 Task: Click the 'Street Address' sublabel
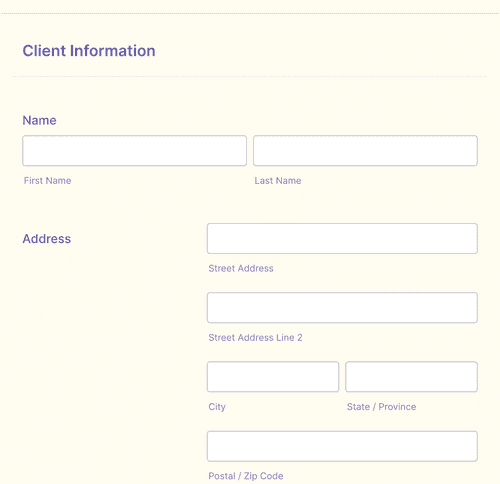(x=241, y=268)
